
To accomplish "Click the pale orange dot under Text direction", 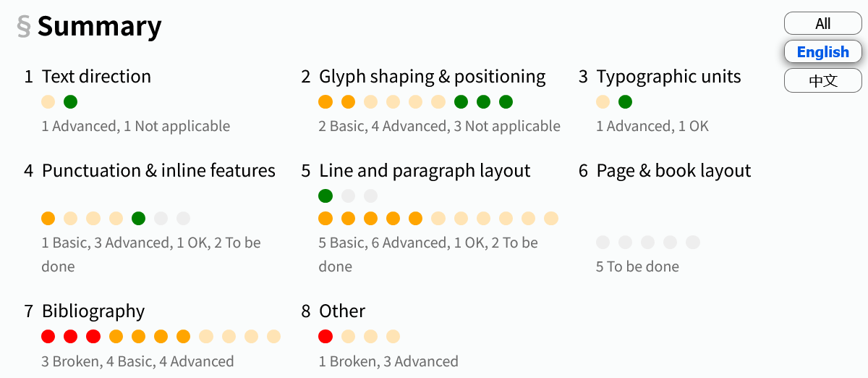I will [48, 102].
